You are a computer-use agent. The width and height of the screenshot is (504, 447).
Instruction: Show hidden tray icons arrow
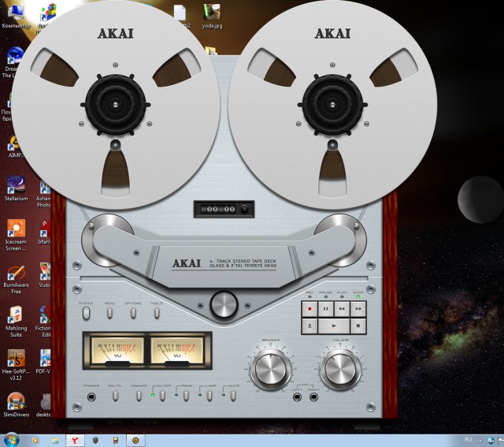pyautogui.click(x=480, y=441)
